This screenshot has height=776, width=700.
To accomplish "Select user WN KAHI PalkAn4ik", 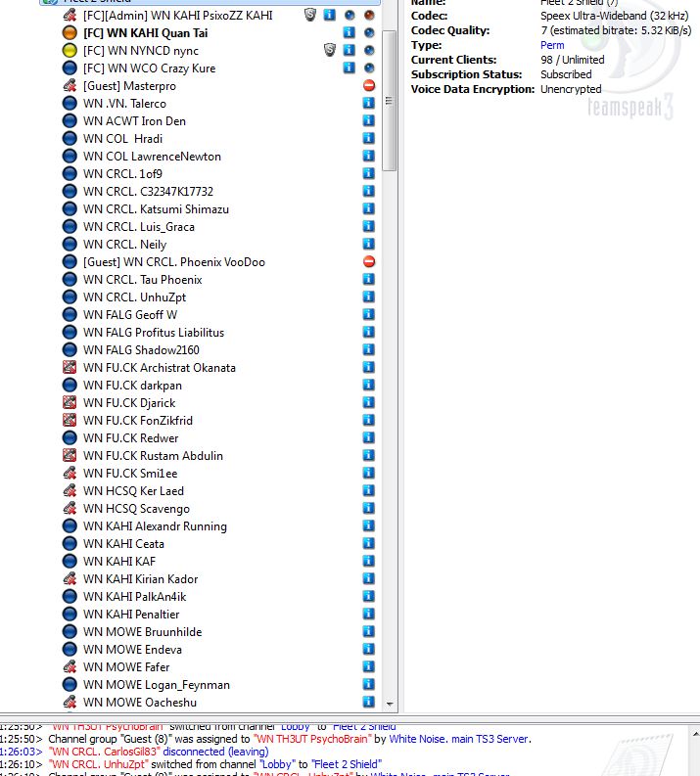I will pos(135,596).
